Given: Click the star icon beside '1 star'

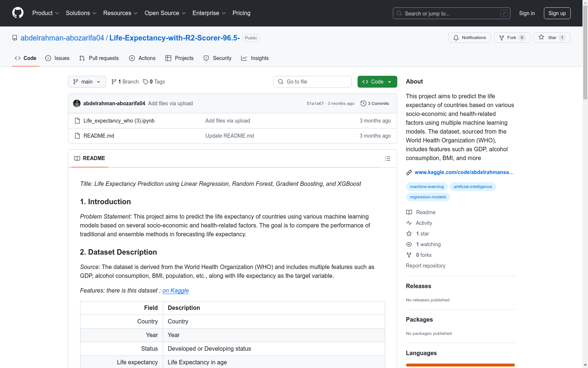Looking at the screenshot, I should click(409, 234).
